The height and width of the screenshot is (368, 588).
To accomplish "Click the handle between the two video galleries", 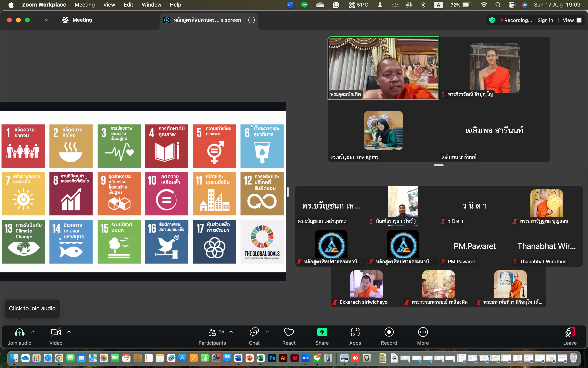I will 439,165.
